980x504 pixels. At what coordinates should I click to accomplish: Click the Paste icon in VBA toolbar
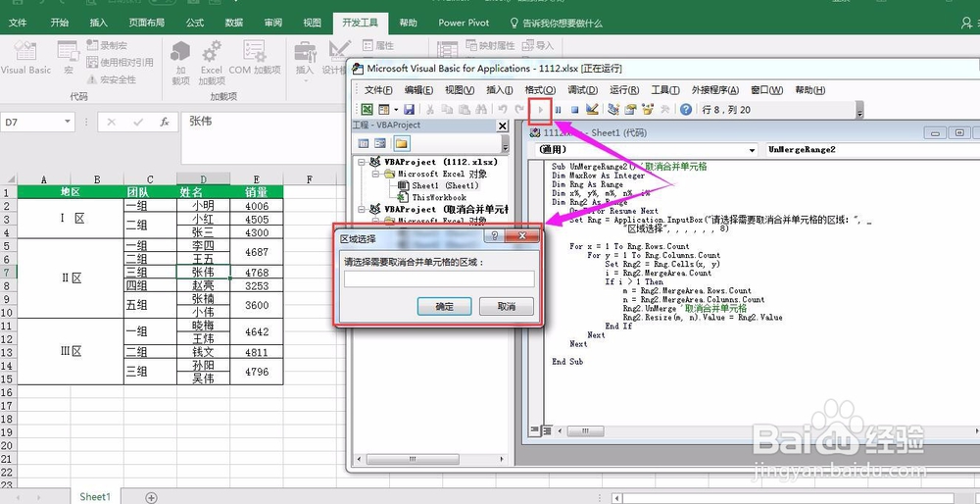tap(464, 110)
